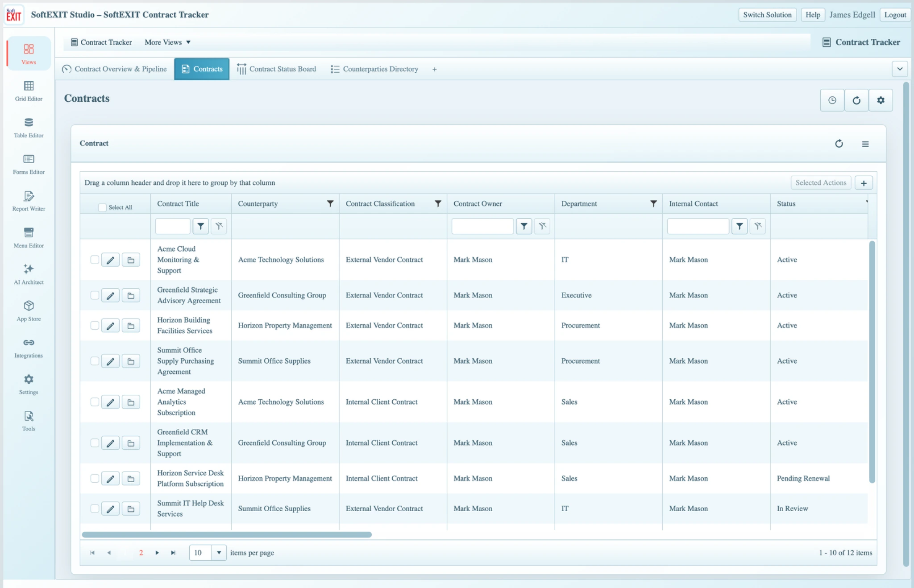914x588 pixels.
Task: Select the Acme Cloud Monitoring row checkbox
Action: pos(95,260)
